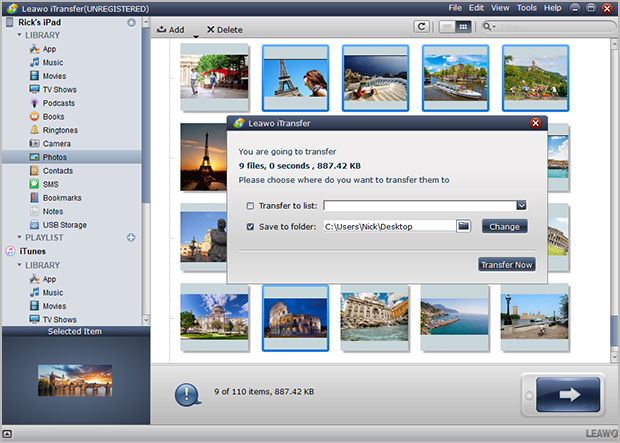The width and height of the screenshot is (620, 443).
Task: Click the big transfer arrow button
Action: 568,394
